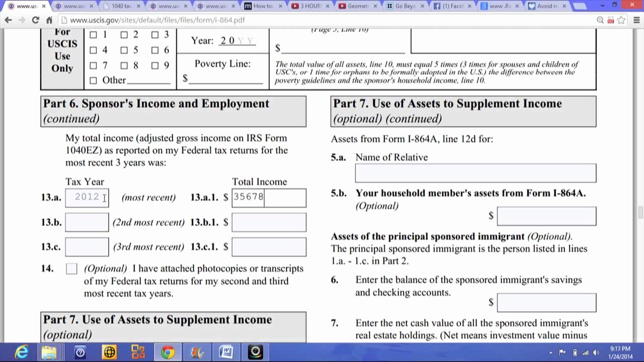Tick the Other checkbox in USCIS box
Viewport: 644px width, 362px height.
click(93, 80)
